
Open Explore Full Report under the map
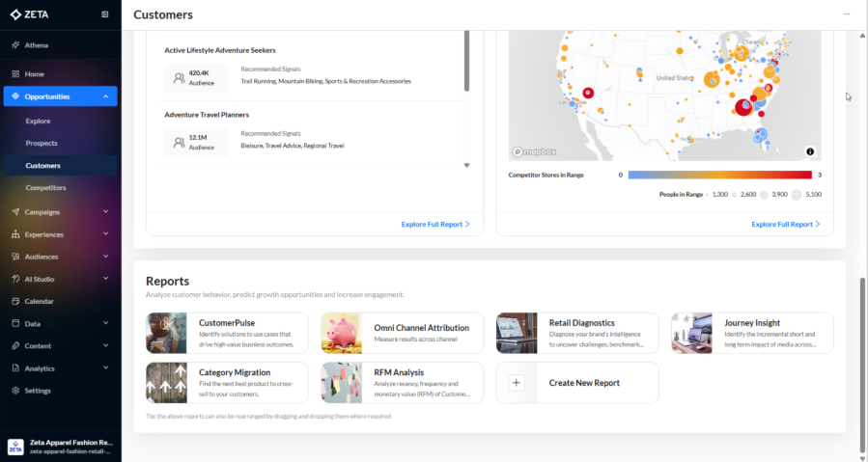(x=785, y=224)
